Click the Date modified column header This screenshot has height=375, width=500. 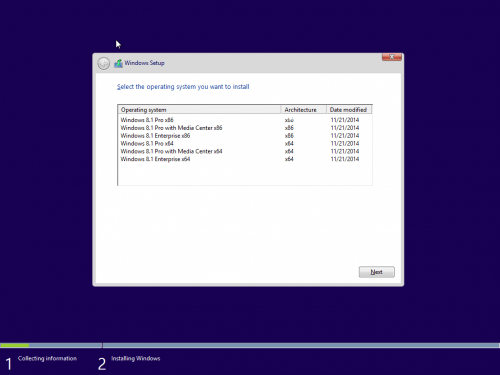(x=349, y=110)
